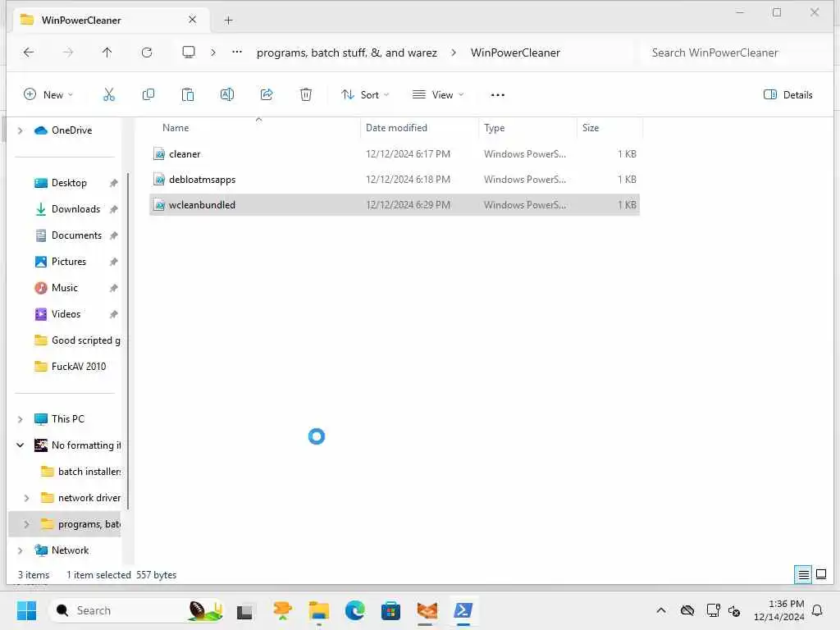The image size is (840, 630).
Task: Open Downloads in Quick access
Action: 75,209
